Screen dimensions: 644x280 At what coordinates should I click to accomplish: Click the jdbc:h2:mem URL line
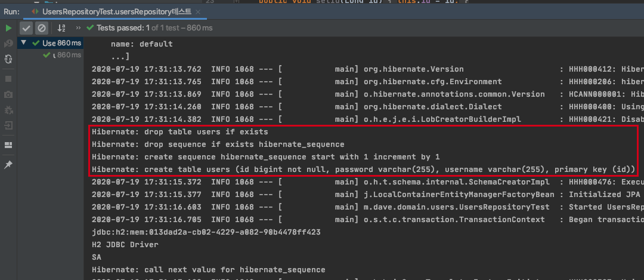206,232
